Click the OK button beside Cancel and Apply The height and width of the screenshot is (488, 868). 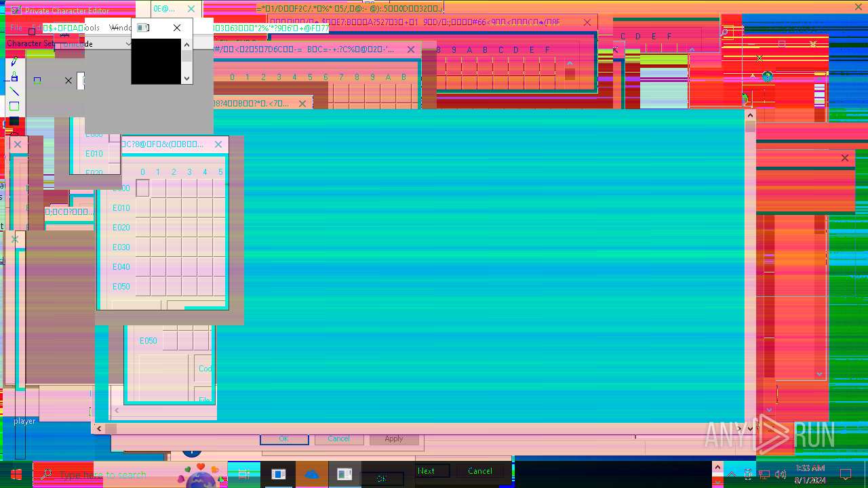coord(284,439)
